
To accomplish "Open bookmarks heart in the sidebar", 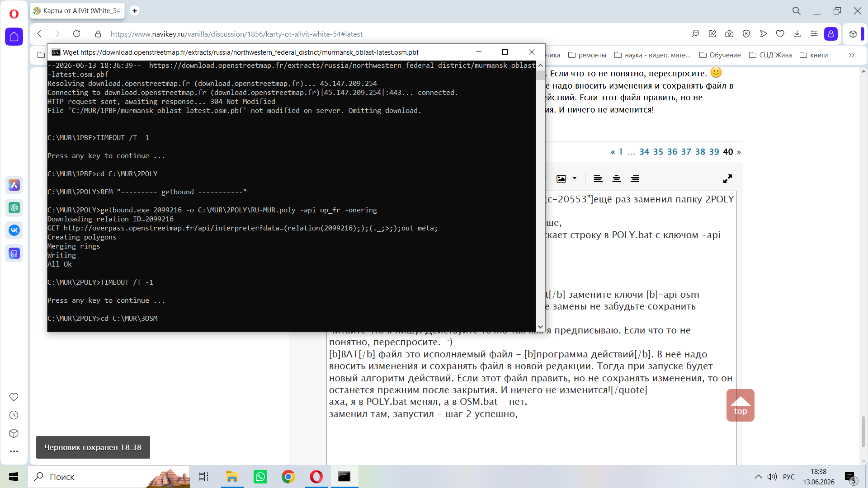I will [14, 397].
